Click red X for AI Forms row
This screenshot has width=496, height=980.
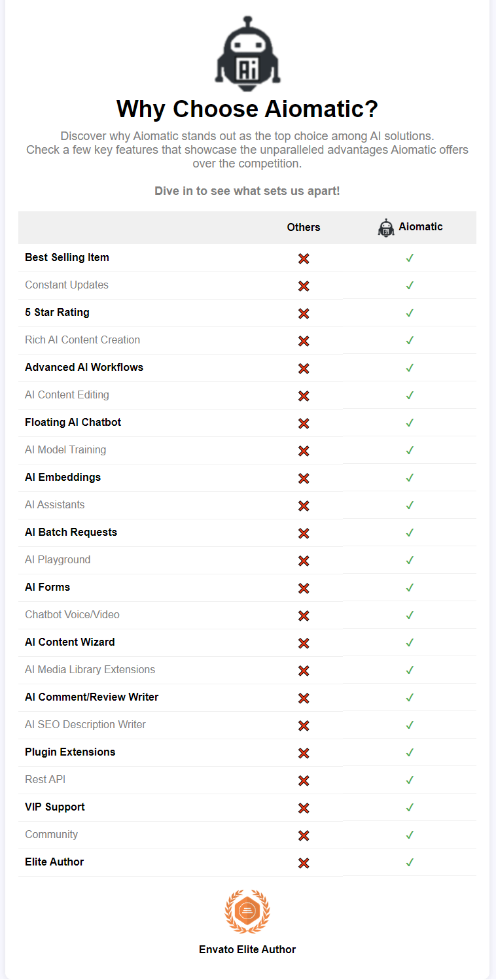304,588
